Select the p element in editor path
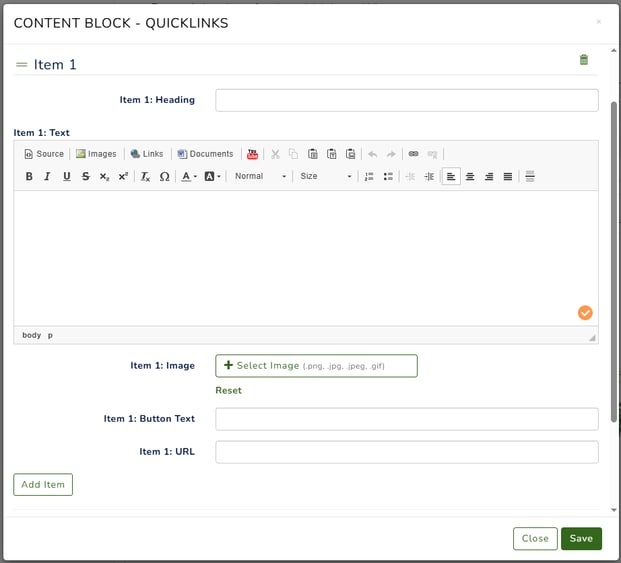Viewport: 621px width, 563px height. pyautogui.click(x=50, y=335)
